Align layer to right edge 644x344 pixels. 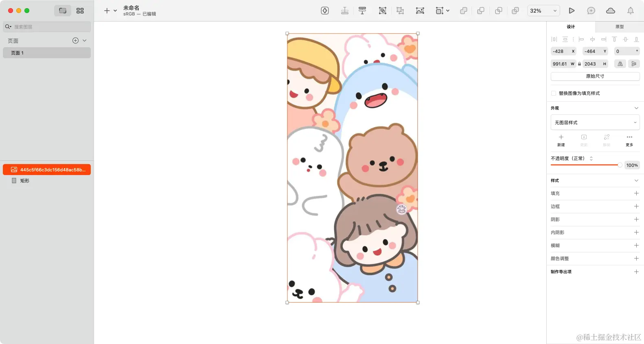[x=604, y=39]
